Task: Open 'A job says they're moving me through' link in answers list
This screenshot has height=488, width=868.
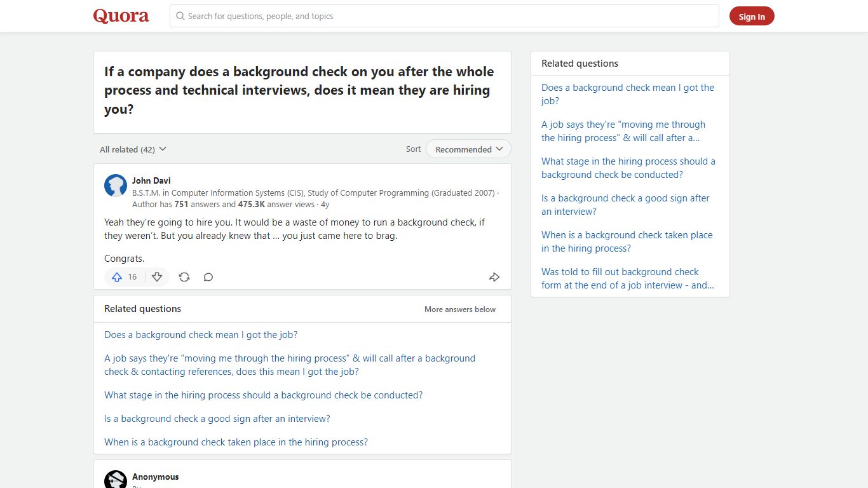Action: (290, 365)
